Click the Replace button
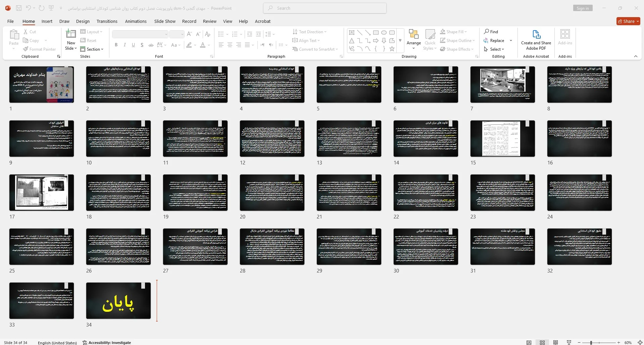644x345 pixels. [x=494, y=40]
